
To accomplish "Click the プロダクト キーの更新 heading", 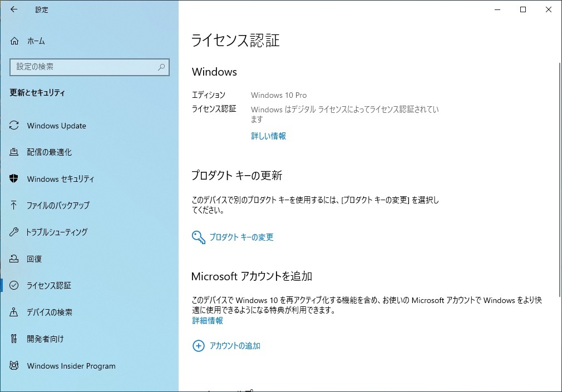I will tap(237, 175).
